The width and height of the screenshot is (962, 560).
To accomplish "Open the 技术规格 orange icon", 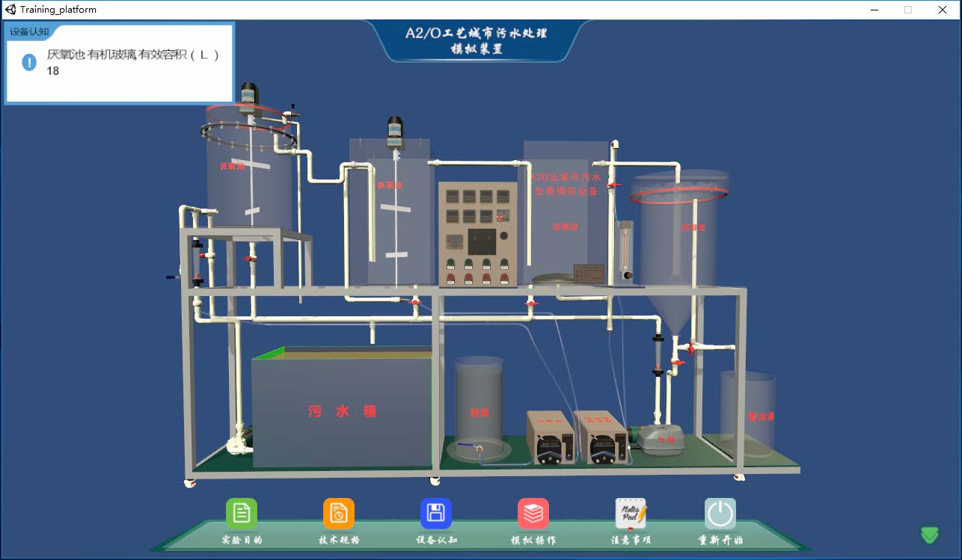I will 339,514.
